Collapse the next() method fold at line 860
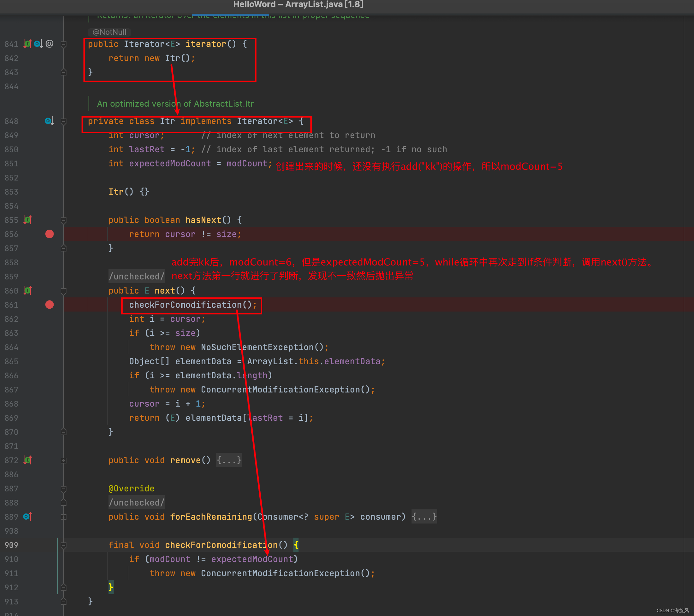This screenshot has height=616, width=694. pyautogui.click(x=64, y=291)
